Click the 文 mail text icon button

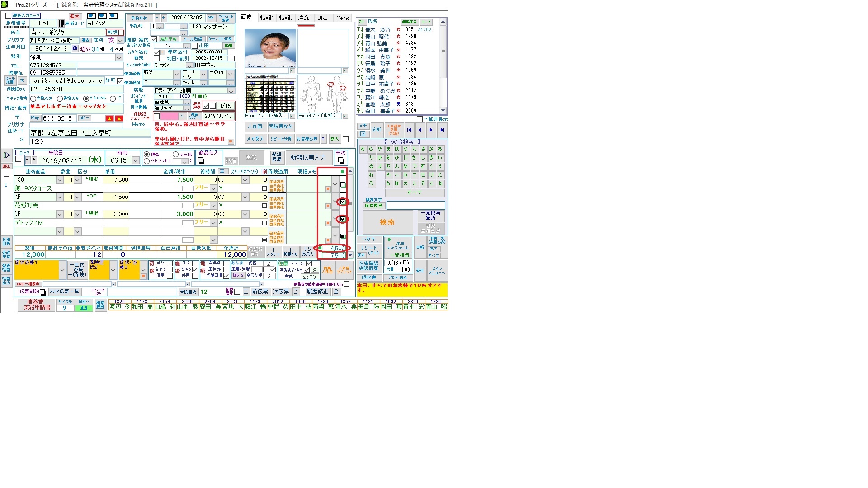(x=22, y=80)
